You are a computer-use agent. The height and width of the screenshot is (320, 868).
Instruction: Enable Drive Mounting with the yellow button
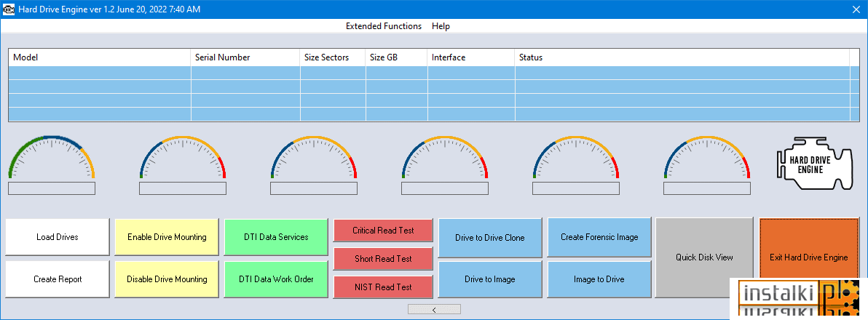click(x=167, y=237)
